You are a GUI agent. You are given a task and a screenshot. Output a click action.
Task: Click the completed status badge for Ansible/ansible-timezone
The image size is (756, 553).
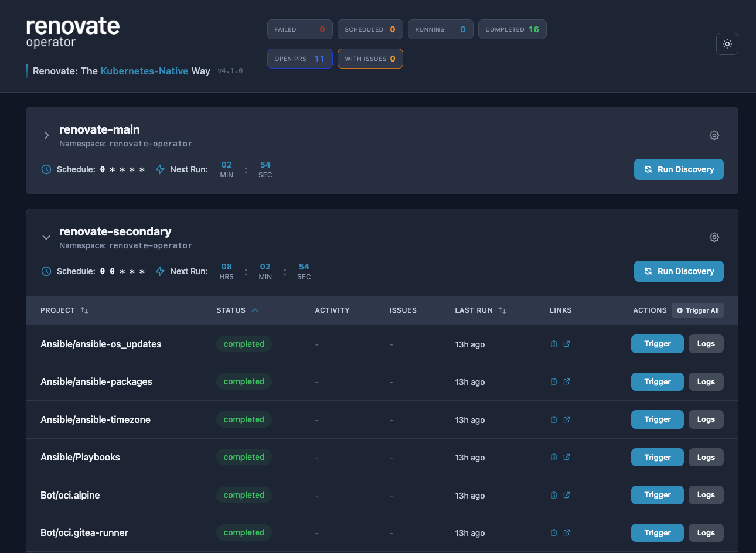click(x=244, y=419)
